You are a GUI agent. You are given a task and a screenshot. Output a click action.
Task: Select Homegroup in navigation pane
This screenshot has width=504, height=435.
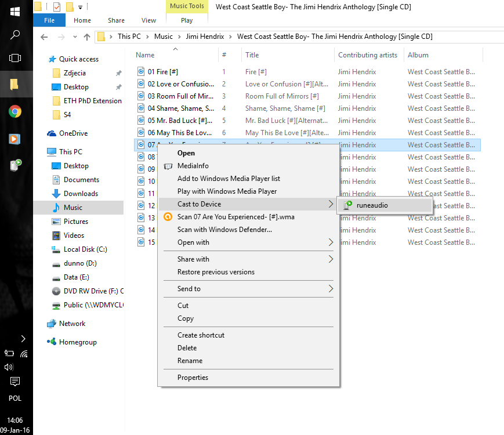pyautogui.click(x=78, y=342)
